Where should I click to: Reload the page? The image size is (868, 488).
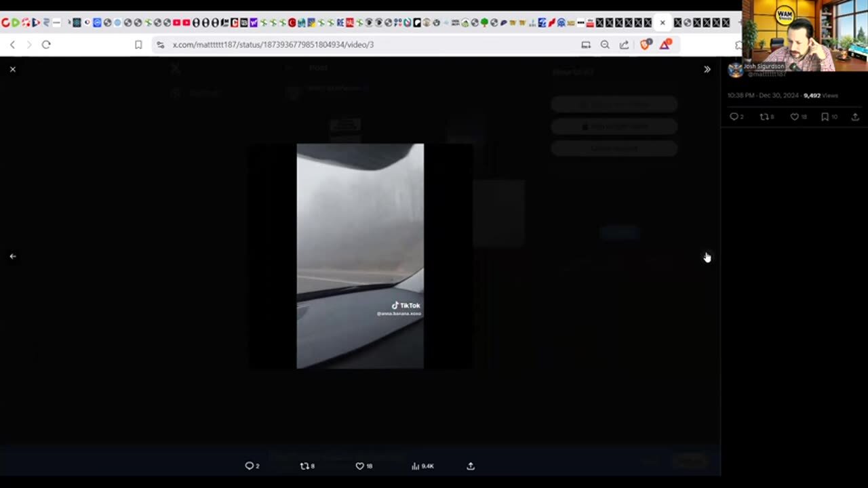(46, 45)
